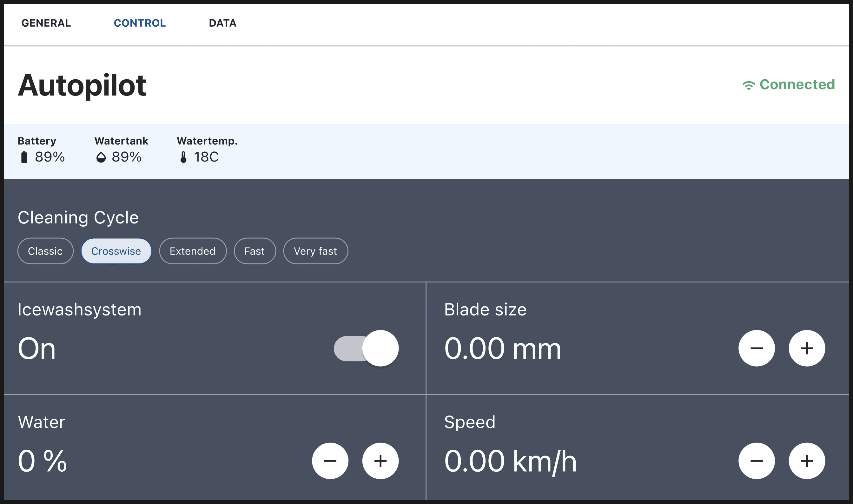Decrease blade size with minus button

(x=756, y=348)
